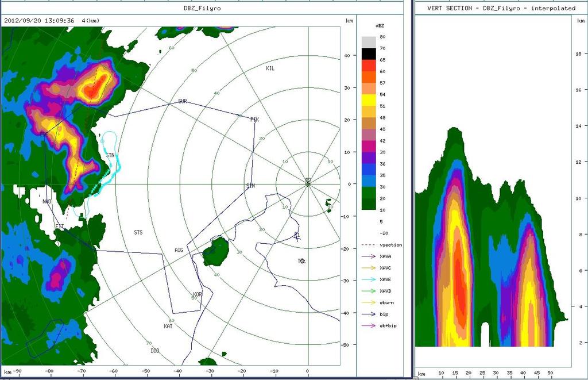Click the radar center point of the range rings
The height and width of the screenshot is (380, 588).
click(308, 183)
